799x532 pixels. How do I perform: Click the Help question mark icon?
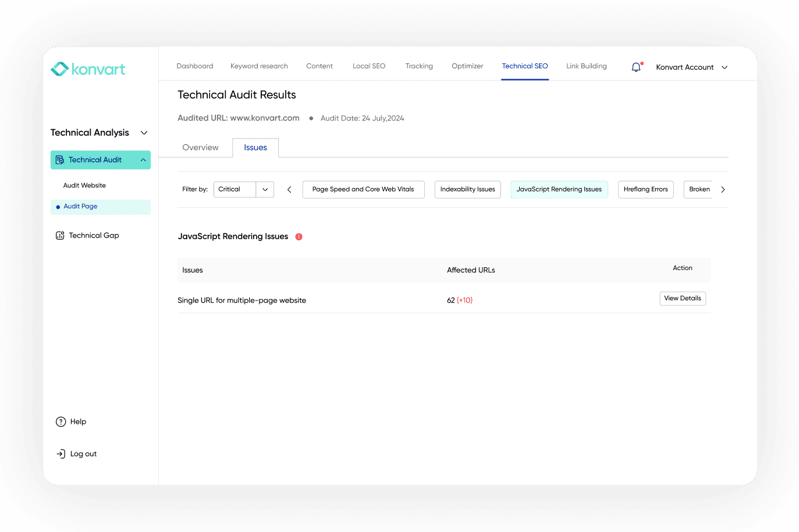tap(61, 422)
